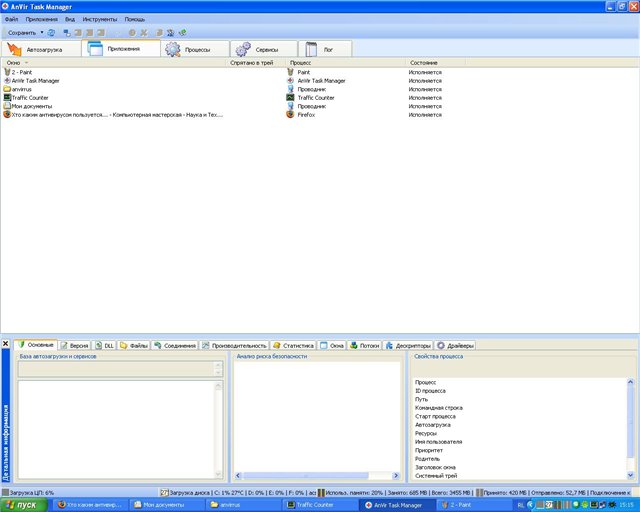Viewport: 640px width, 512px height.
Task: Click right arrow of risk analysis scrollbar
Action: coord(396,476)
